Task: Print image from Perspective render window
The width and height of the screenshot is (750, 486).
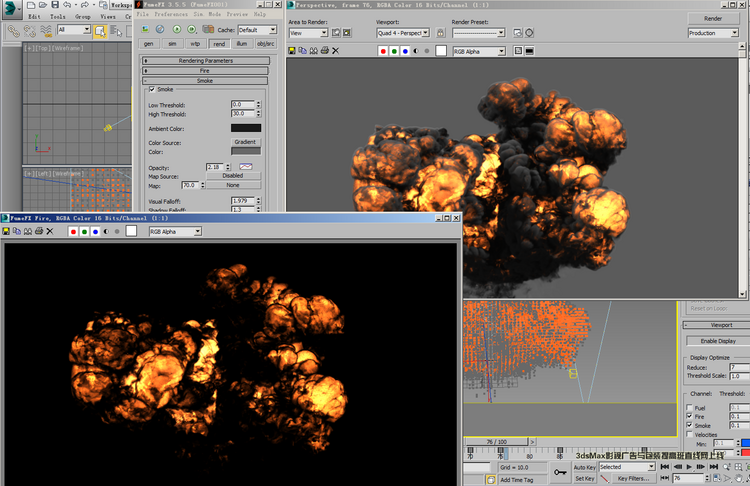Action: pyautogui.click(x=325, y=51)
